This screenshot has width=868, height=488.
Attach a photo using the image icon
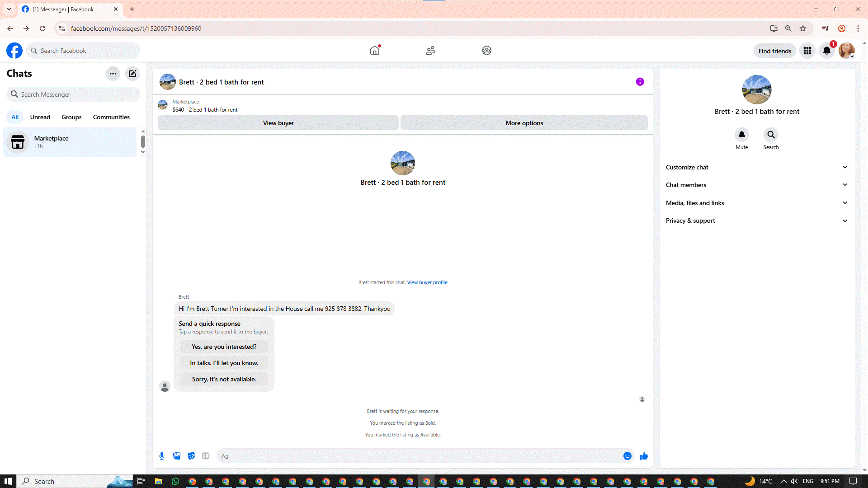(177, 456)
